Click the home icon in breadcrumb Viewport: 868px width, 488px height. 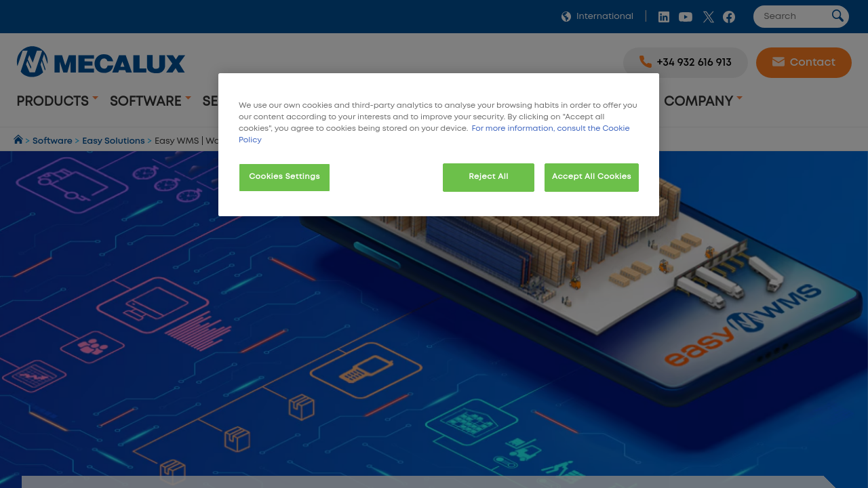click(x=18, y=140)
